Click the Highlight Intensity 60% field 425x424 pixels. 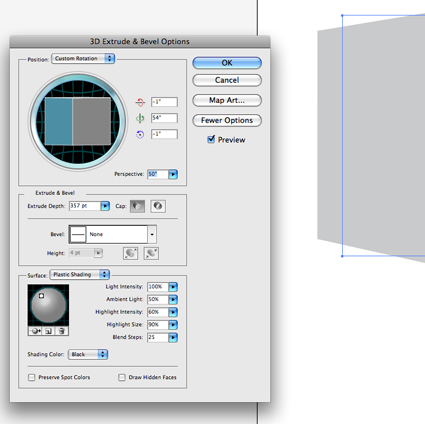(158, 312)
